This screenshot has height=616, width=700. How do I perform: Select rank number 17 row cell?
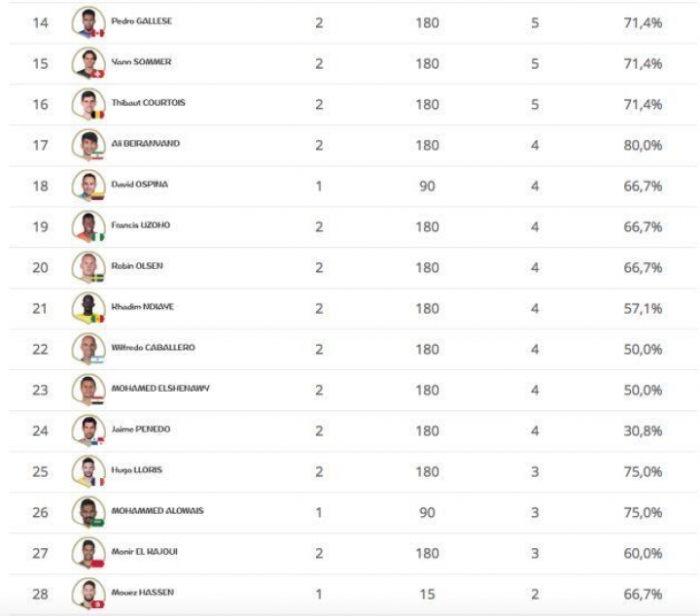(40, 145)
